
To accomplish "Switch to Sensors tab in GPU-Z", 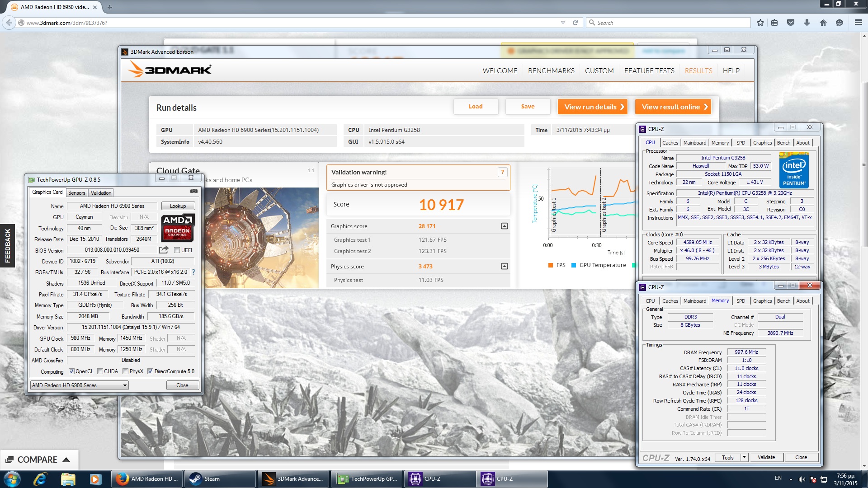I will (76, 193).
